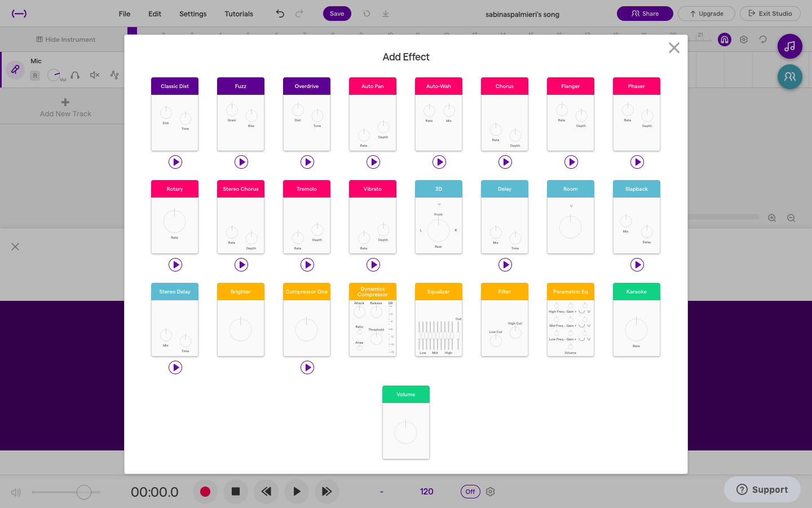812x508 pixels.
Task: Open the Loops music notes panel
Action: [789, 46]
